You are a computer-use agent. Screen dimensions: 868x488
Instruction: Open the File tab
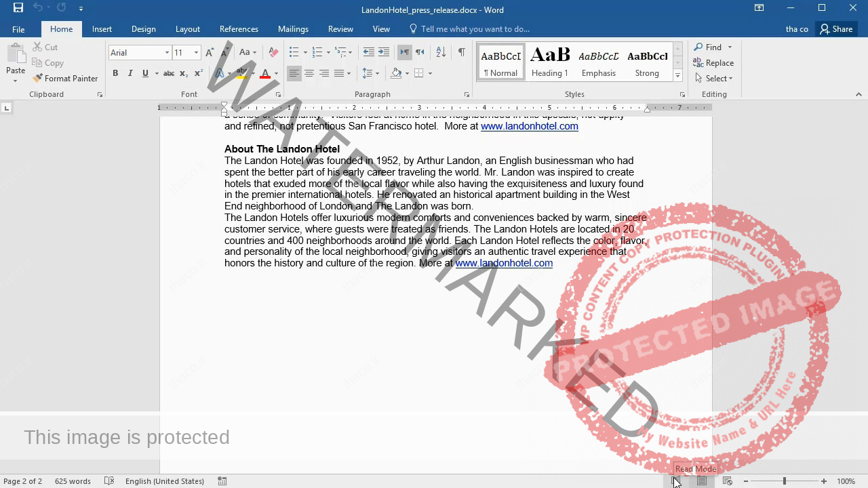coord(18,29)
